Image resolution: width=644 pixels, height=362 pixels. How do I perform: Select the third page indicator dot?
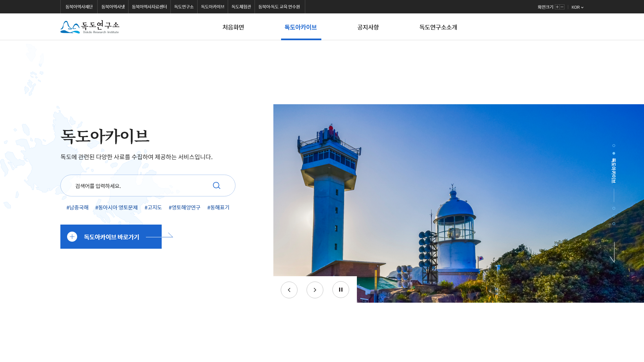click(614, 208)
